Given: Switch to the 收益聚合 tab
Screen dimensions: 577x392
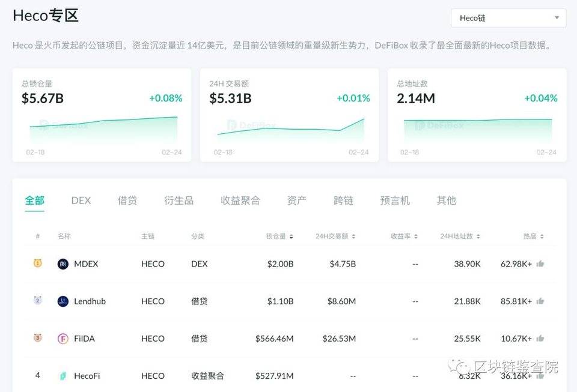Looking at the screenshot, I should (240, 201).
